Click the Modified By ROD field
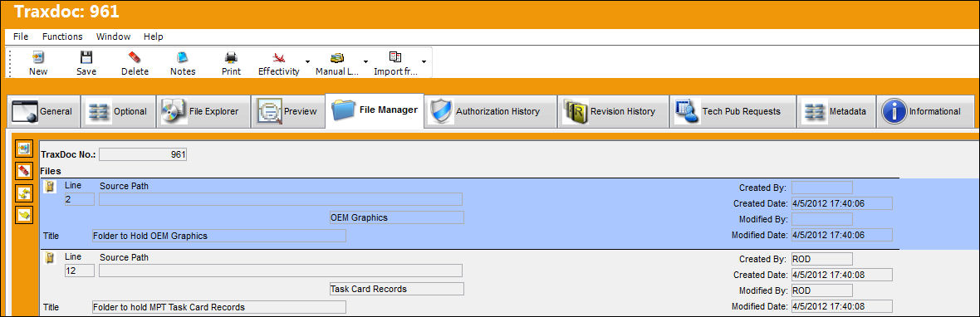Viewport: 980px width, 317px height. (x=822, y=290)
